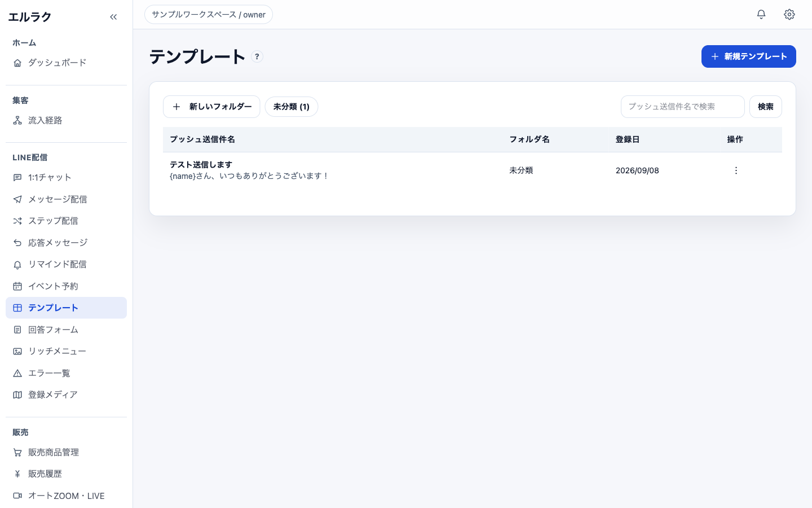Open 登録メディア from the sidebar
812x508 pixels.
point(66,395)
